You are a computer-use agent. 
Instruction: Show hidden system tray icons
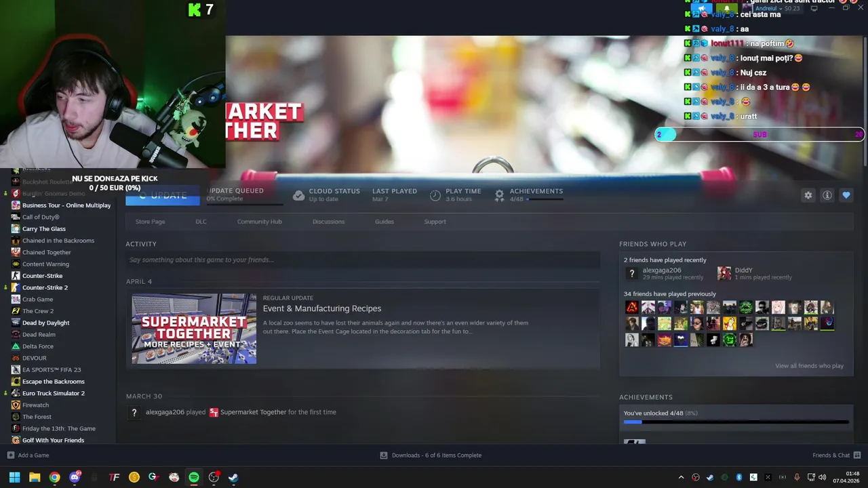click(x=682, y=477)
